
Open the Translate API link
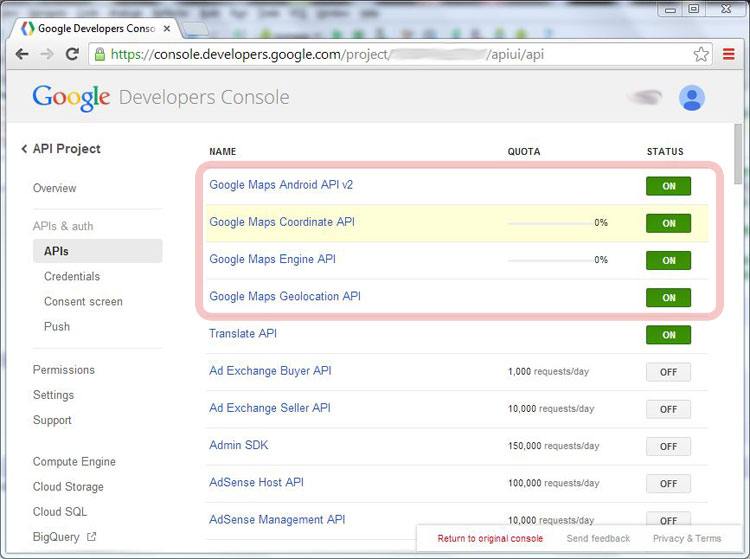(243, 333)
